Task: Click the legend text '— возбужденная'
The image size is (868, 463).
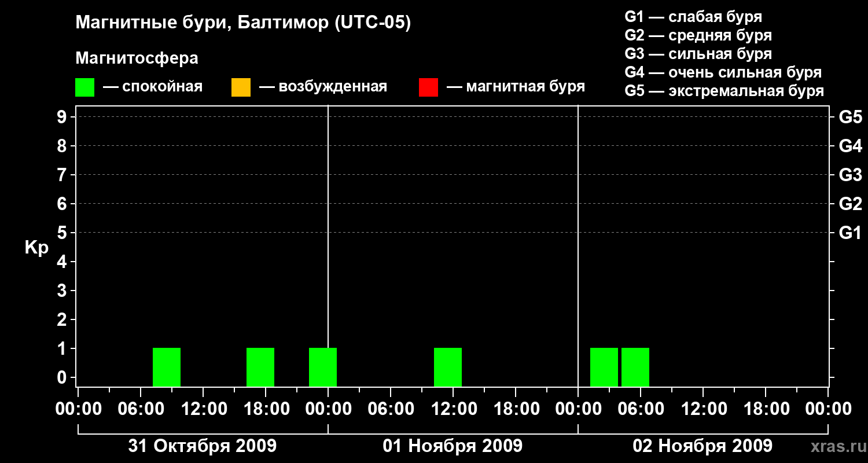Action: point(323,87)
